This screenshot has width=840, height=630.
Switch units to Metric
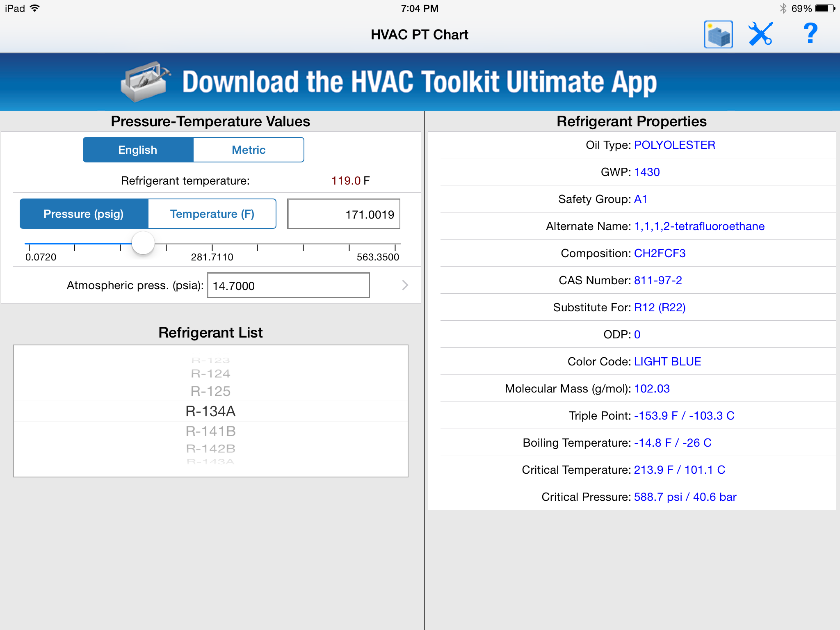249,150
